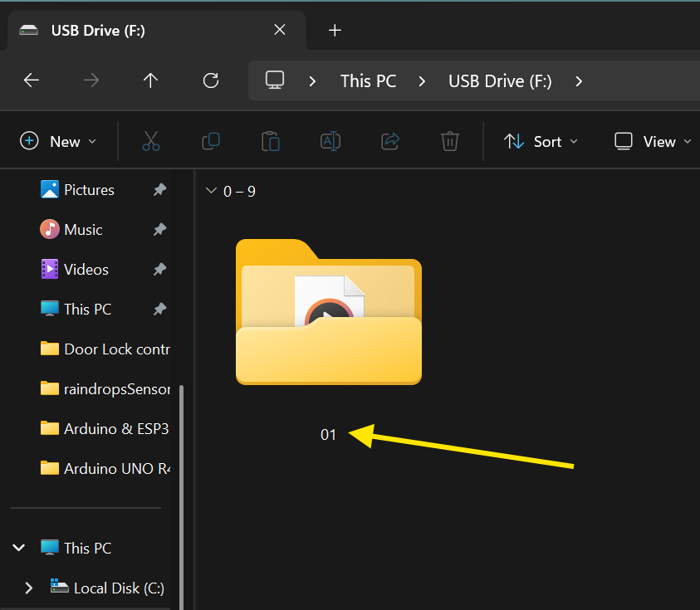The width and height of the screenshot is (700, 610).
Task: Click the Paste clipboard icon
Action: (271, 141)
